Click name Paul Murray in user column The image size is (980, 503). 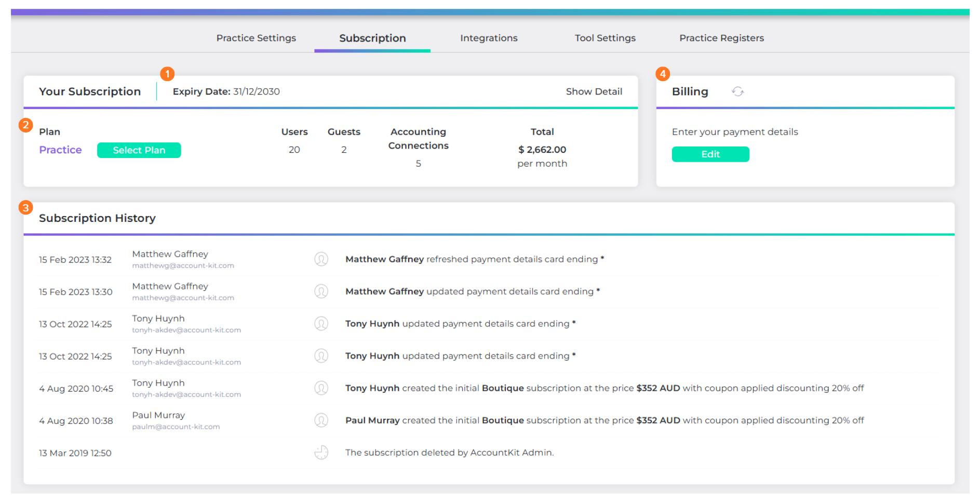(158, 415)
